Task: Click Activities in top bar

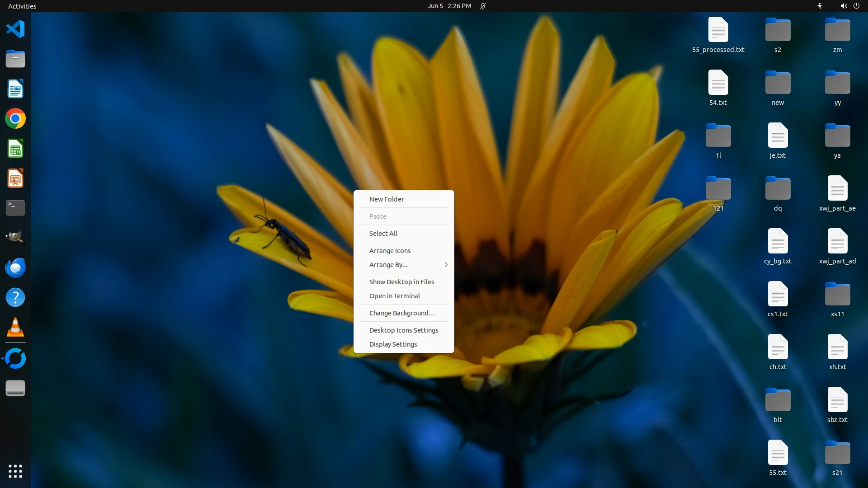Action: click(22, 6)
